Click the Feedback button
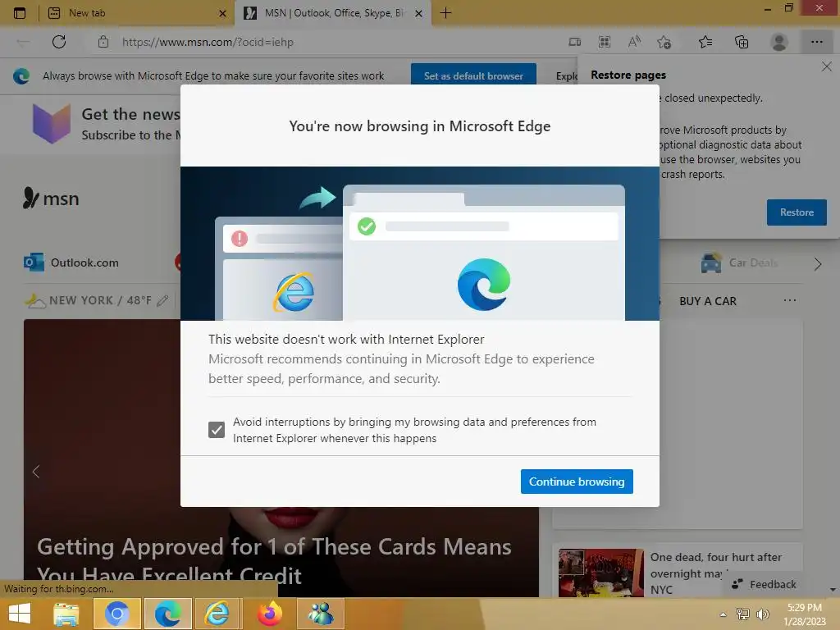This screenshot has width=840, height=630. (x=764, y=584)
